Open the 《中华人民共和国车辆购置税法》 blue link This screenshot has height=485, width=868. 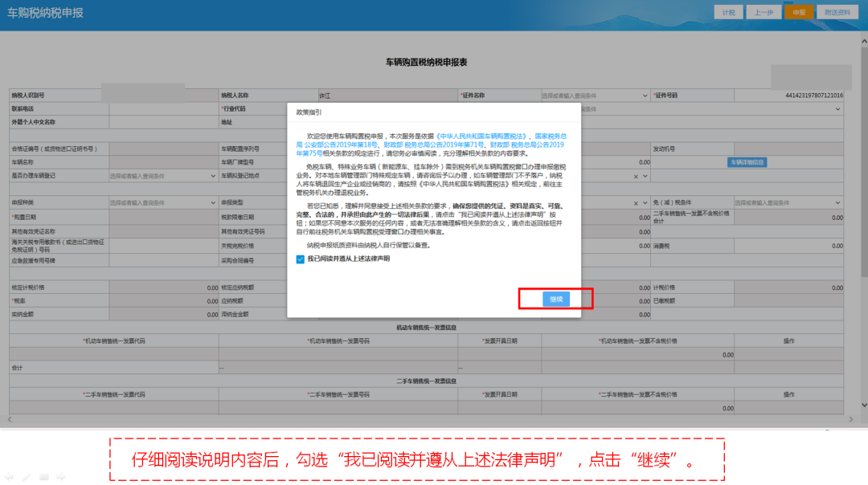(x=483, y=136)
